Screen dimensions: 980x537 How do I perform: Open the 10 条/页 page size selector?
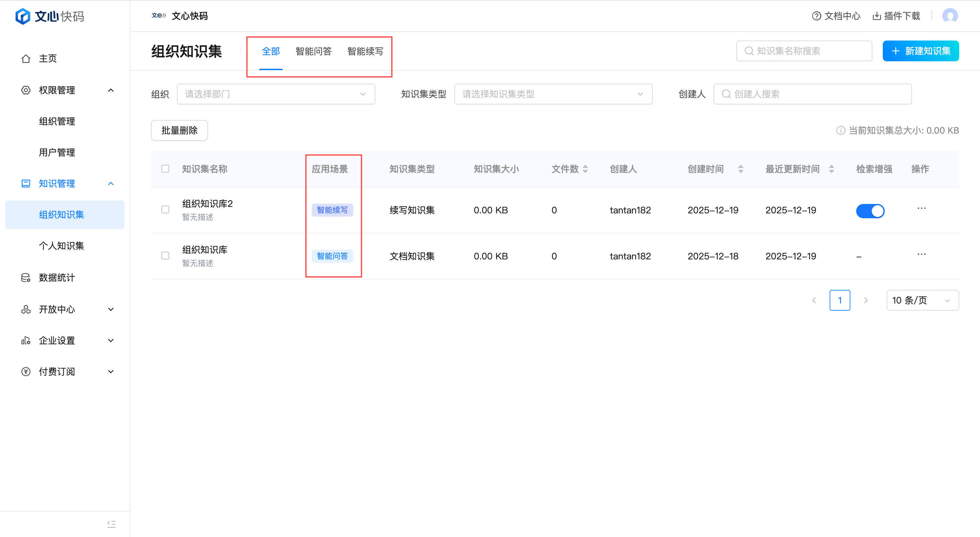922,300
